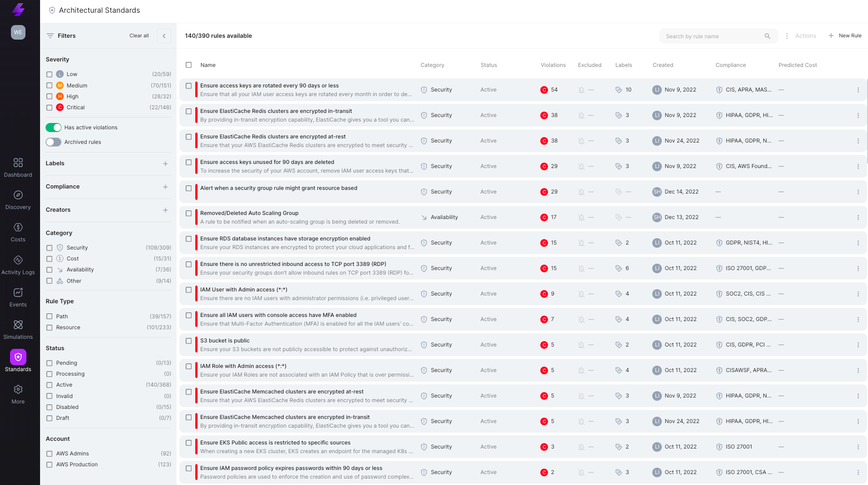Image resolution: width=868 pixels, height=485 pixels.
Task: Select checkbox for S3 bucket is public rule
Action: point(188,341)
